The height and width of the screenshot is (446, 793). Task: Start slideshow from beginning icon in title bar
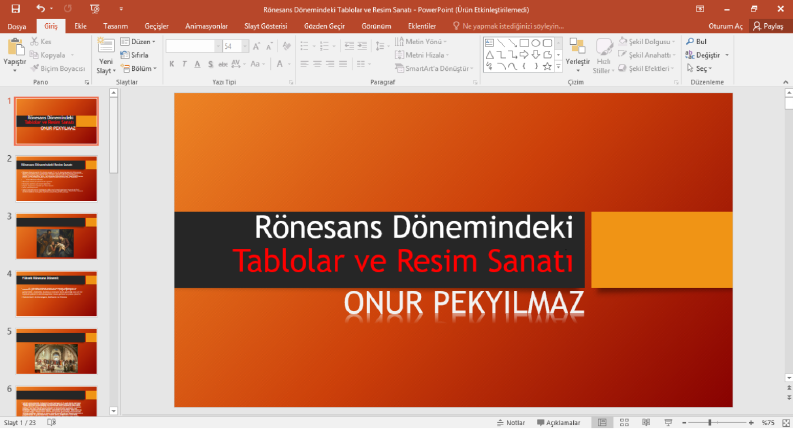(x=95, y=9)
